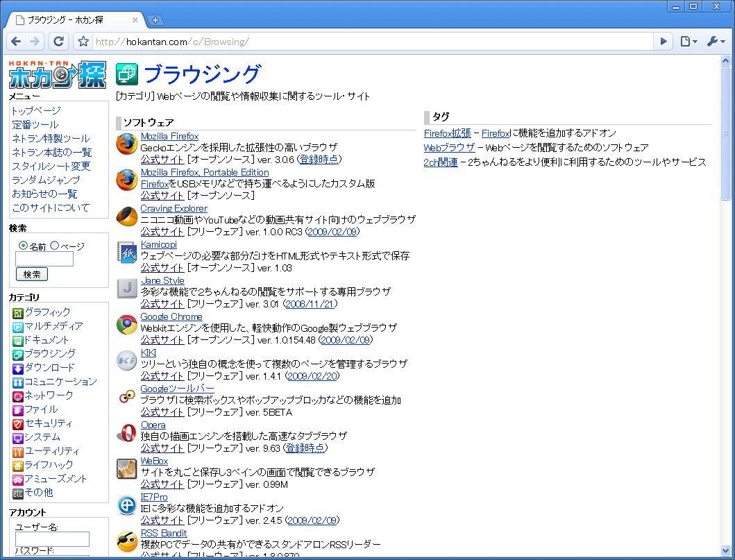Click the Go arrow beside the address bar

pos(664,41)
